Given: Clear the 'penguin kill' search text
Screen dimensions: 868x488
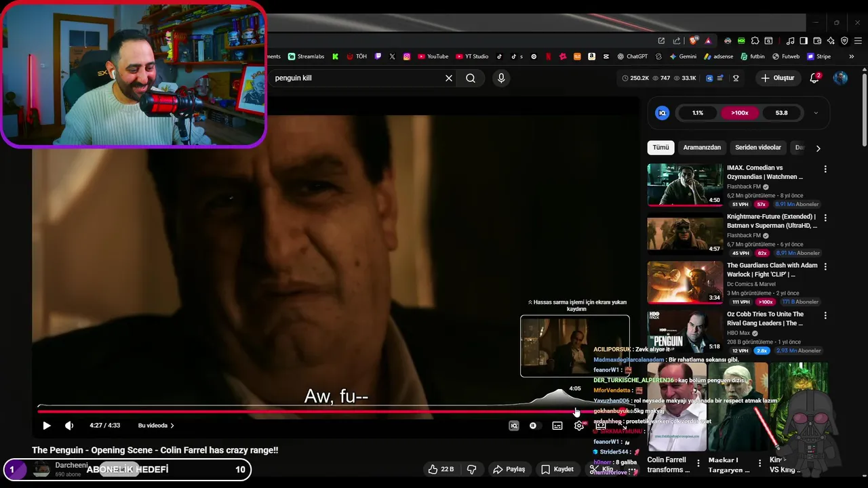Looking at the screenshot, I should click(448, 78).
